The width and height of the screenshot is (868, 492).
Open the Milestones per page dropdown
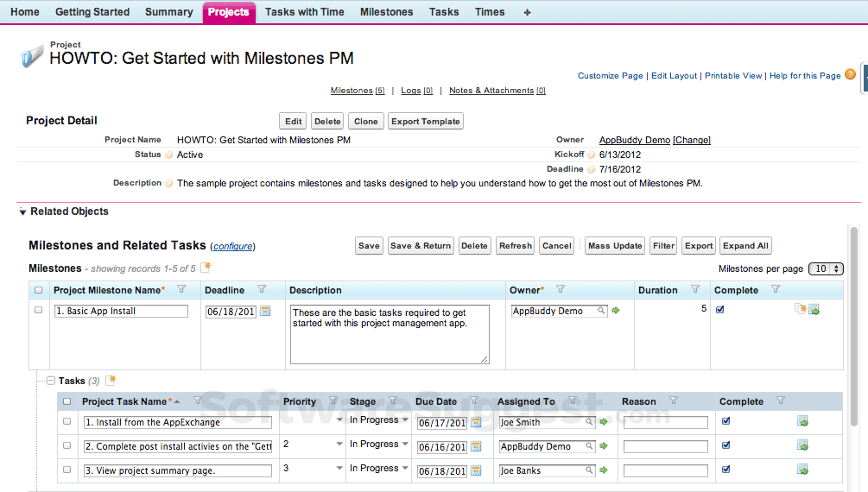pos(826,269)
